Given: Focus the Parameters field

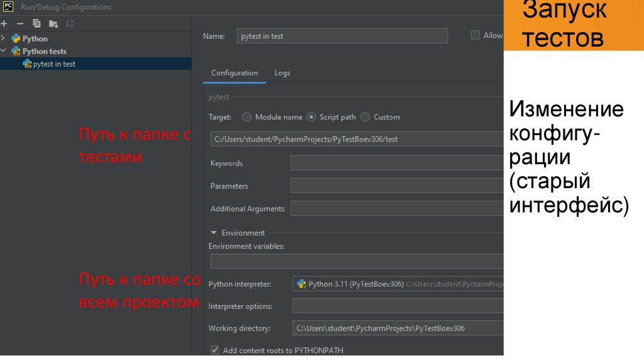Looking at the screenshot, I should (397, 186).
